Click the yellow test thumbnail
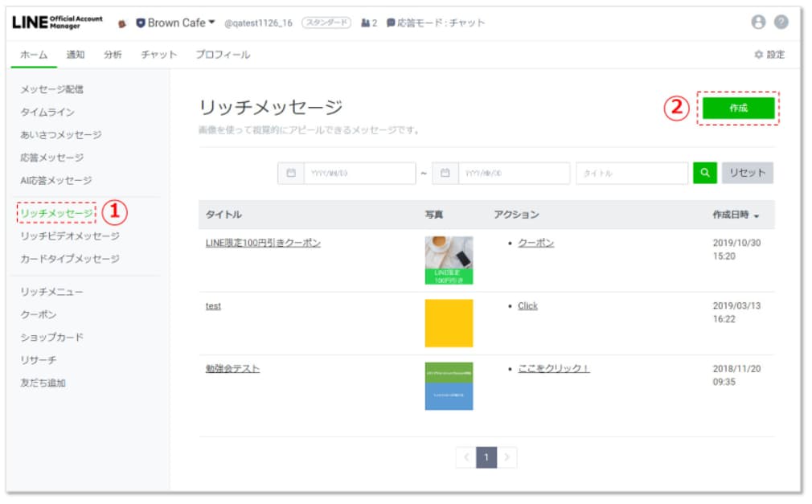 coord(449,323)
